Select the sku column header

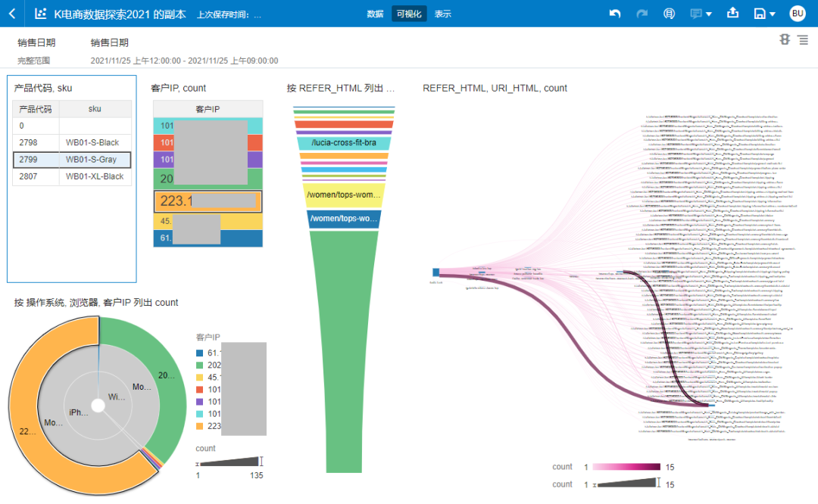[x=95, y=109]
